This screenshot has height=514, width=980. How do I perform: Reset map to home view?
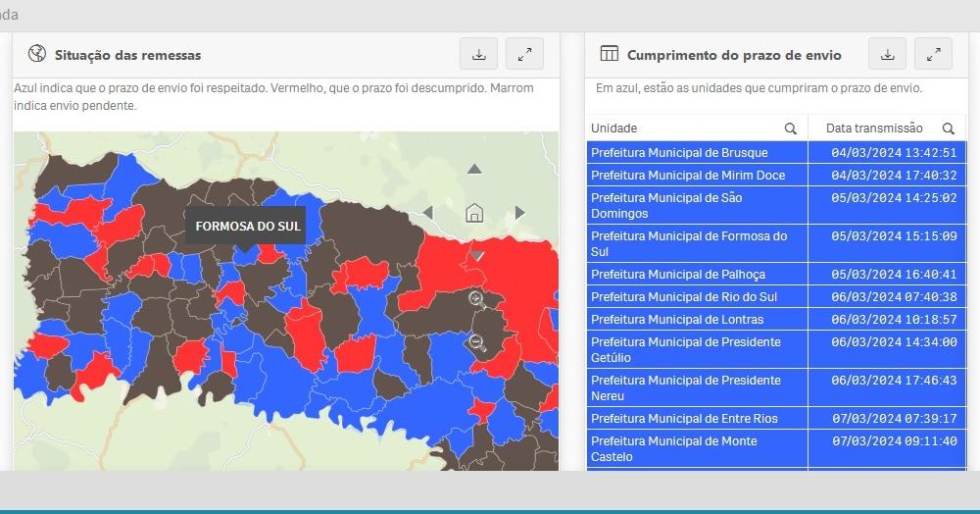click(474, 213)
